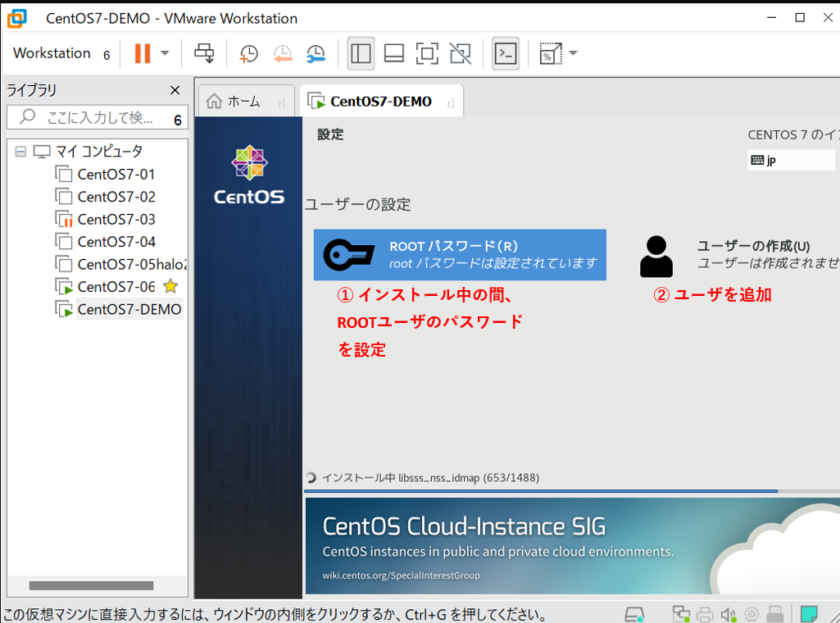Close the CentOS7-DEMO tab
This screenshot has width=840, height=623.
[451, 102]
